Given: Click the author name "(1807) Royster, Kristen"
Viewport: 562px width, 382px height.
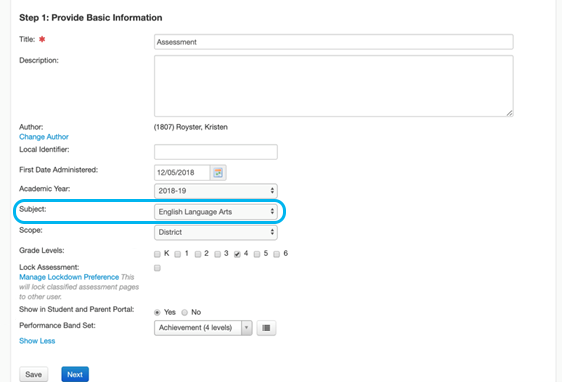Looking at the screenshot, I should [191, 127].
